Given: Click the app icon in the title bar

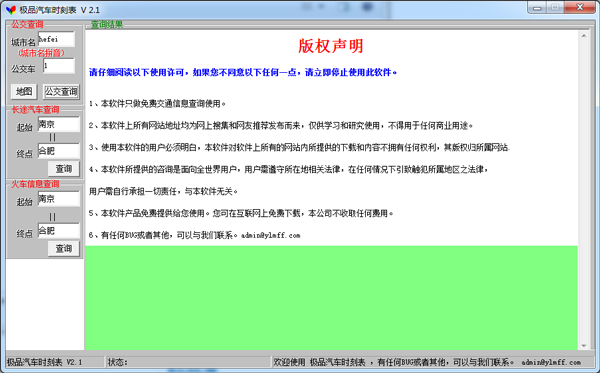Looking at the screenshot, I should (11, 10).
